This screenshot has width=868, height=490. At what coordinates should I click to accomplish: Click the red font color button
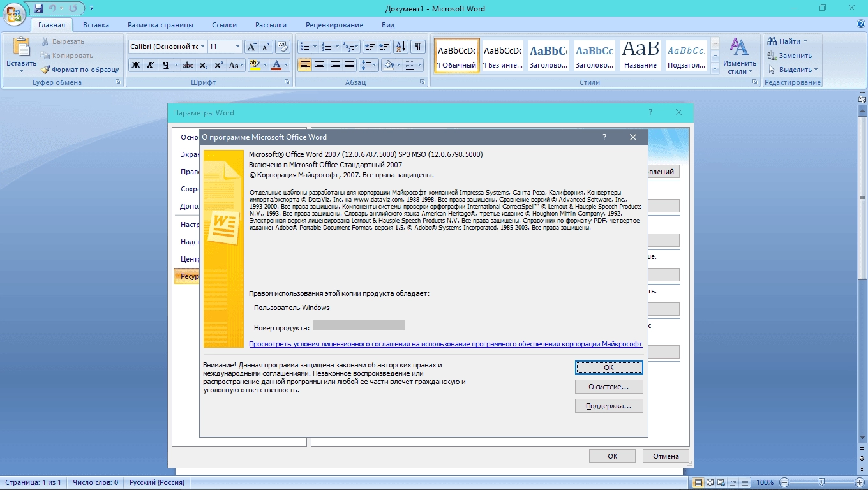pos(276,65)
